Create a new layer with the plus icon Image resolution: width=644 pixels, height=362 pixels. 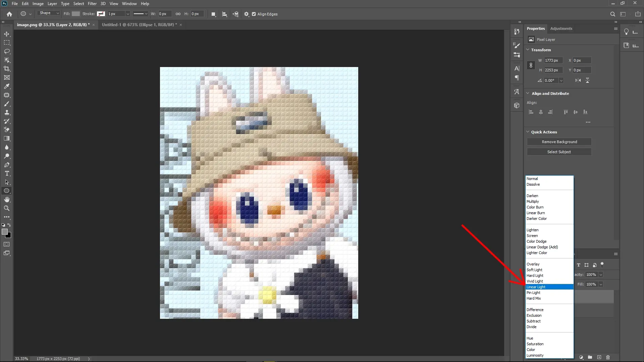point(599,358)
